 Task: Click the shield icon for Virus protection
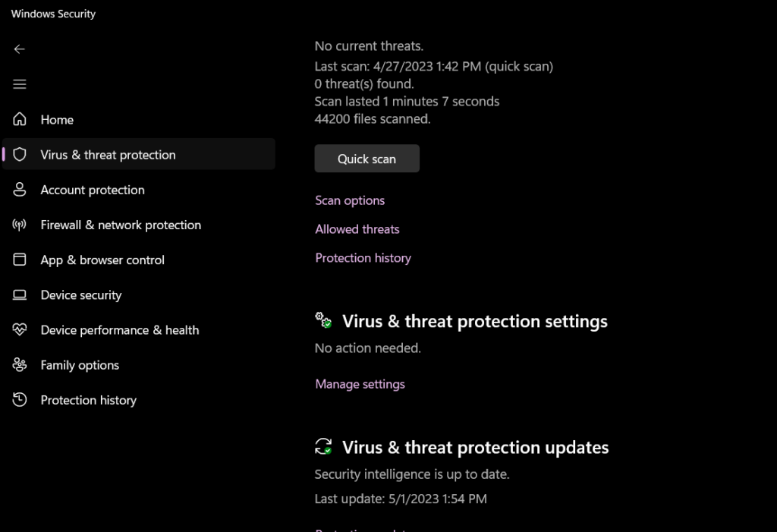(20, 155)
